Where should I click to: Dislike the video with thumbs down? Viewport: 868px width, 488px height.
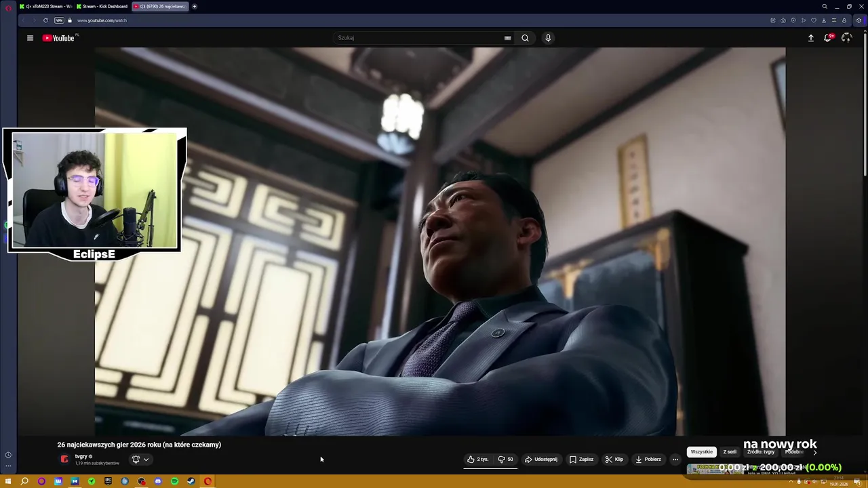tap(506, 460)
